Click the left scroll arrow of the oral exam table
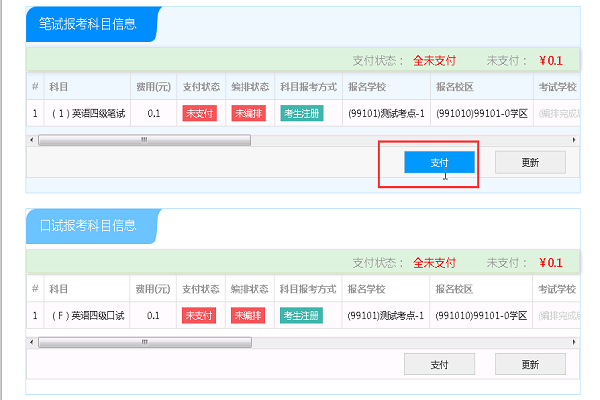This screenshot has height=400, width=600. pyautogui.click(x=32, y=342)
